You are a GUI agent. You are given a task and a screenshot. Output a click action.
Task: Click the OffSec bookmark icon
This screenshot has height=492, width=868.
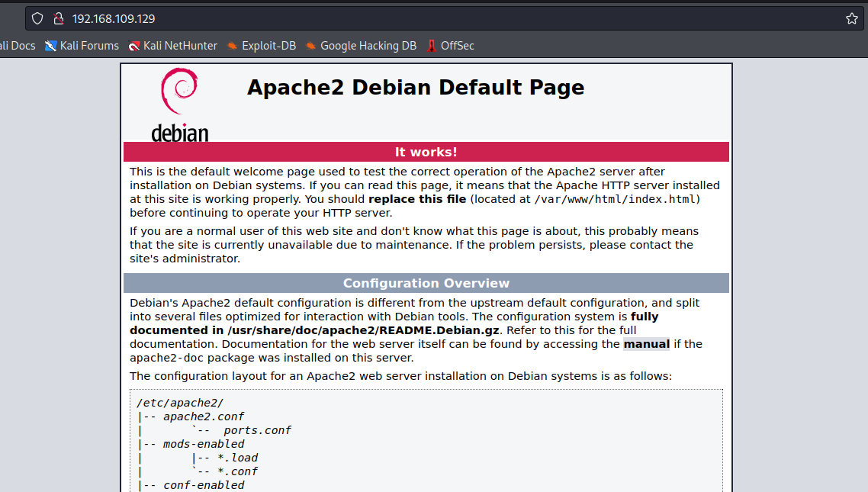(432, 46)
